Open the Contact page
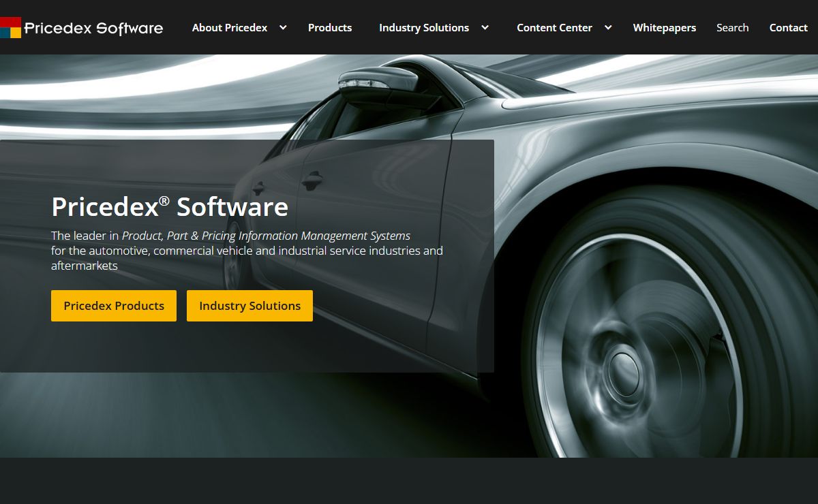The width and height of the screenshot is (818, 504). (789, 28)
